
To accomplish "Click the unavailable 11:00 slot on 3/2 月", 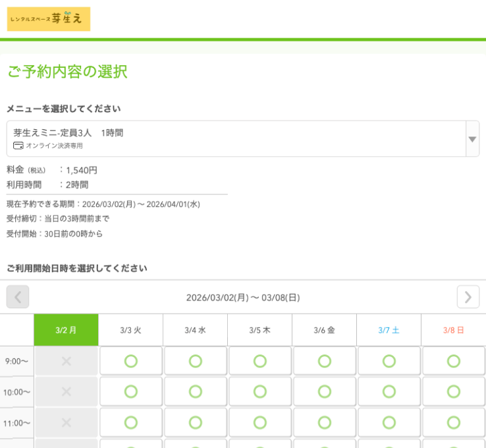I will pos(66,422).
